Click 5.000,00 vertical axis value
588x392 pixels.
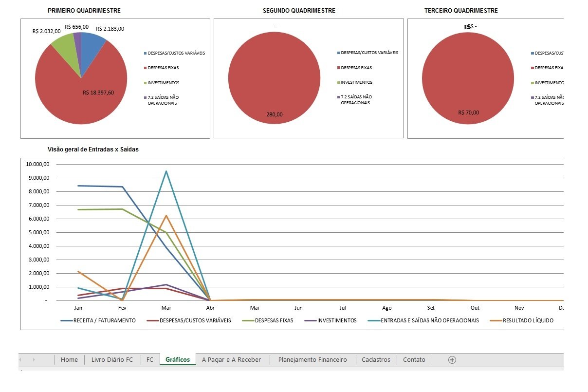click(x=38, y=232)
